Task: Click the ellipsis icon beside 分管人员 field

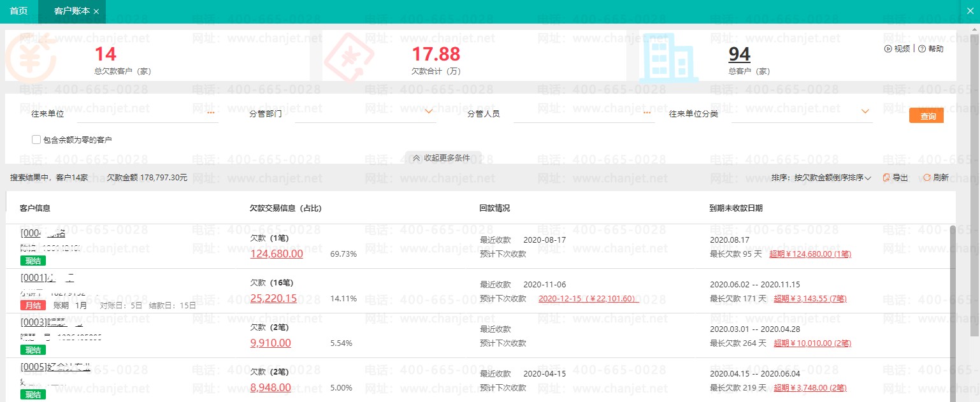Action: click(648, 113)
